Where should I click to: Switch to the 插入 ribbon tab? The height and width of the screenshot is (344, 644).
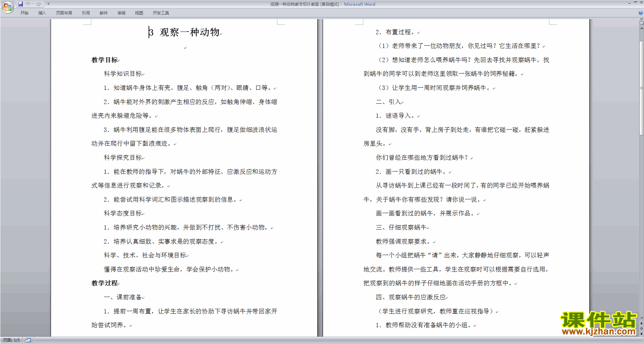[x=42, y=13]
